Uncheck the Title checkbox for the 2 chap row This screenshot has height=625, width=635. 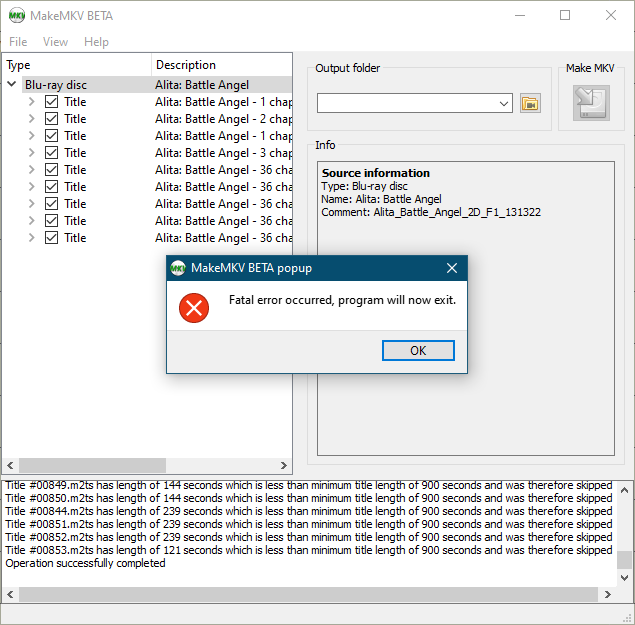point(51,119)
